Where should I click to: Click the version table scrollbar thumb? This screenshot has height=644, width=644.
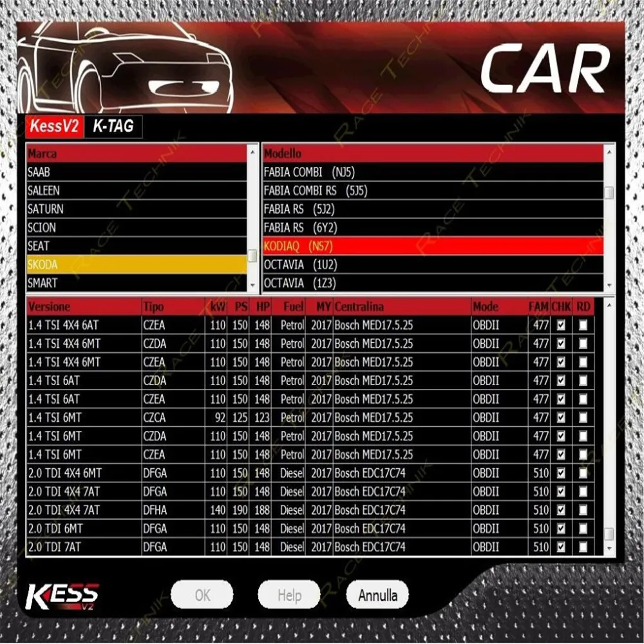point(609,534)
